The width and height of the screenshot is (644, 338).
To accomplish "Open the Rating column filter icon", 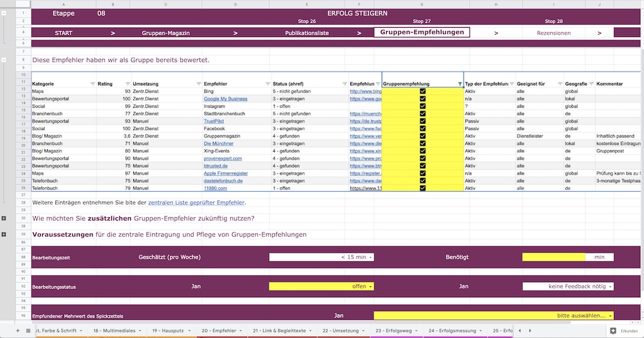I will point(128,84).
